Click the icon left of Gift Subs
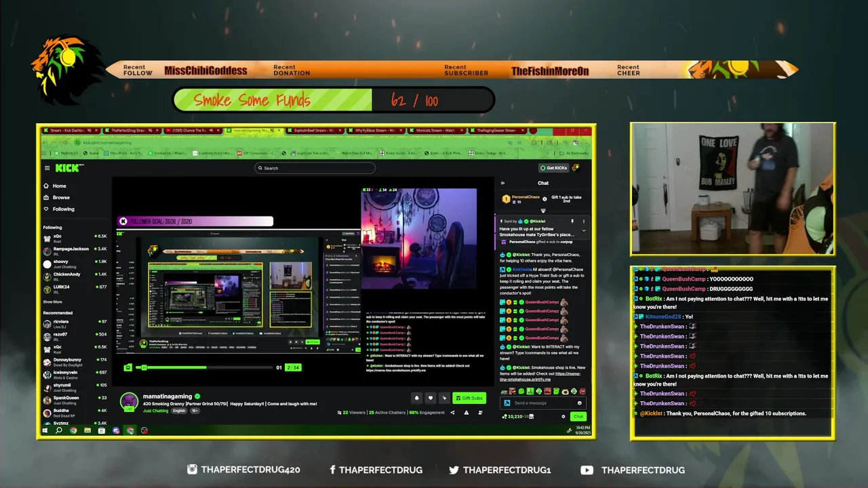Viewport: 868px width, 488px height. click(444, 398)
